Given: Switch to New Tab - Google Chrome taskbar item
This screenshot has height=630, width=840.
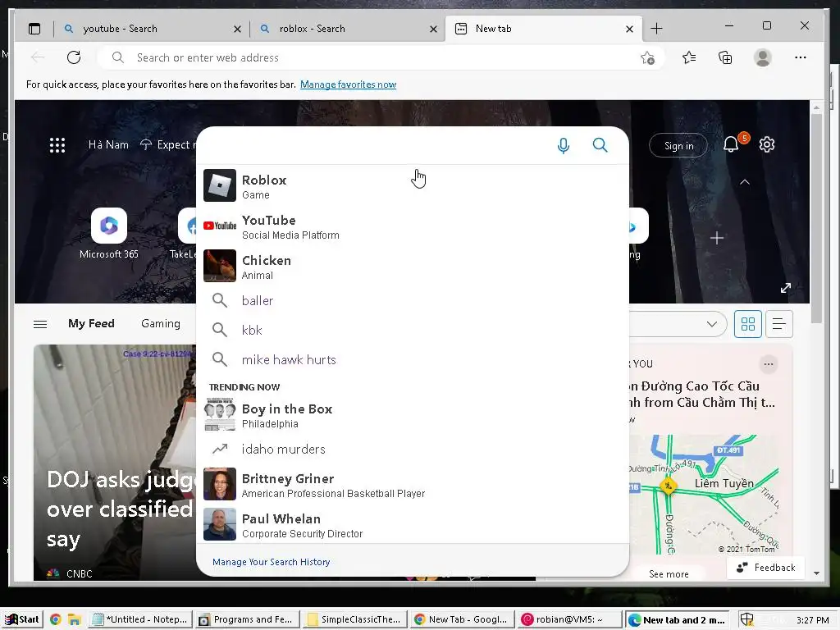Looking at the screenshot, I should click(x=462, y=619).
